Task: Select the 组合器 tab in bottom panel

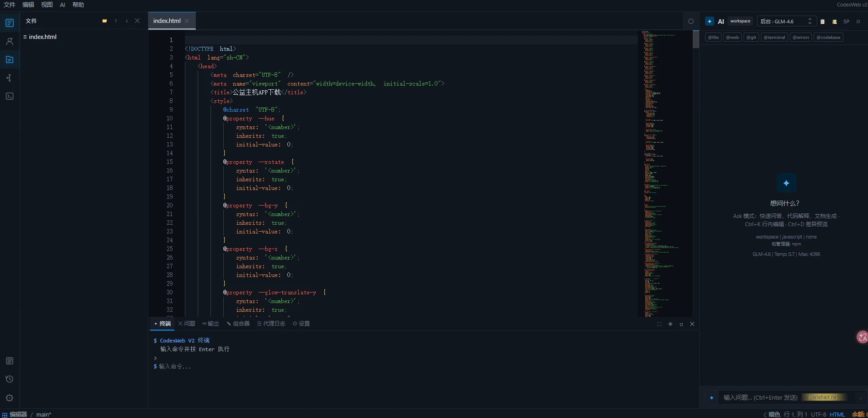Action: [238, 324]
